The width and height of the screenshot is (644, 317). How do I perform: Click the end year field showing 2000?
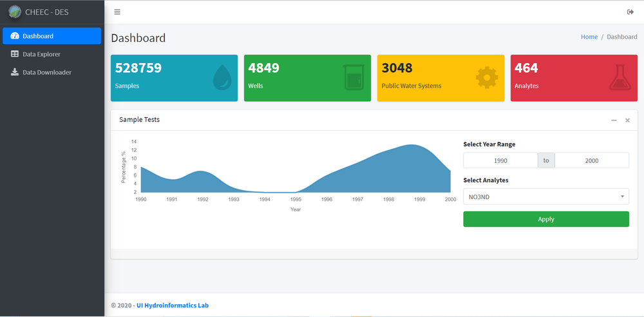point(591,160)
